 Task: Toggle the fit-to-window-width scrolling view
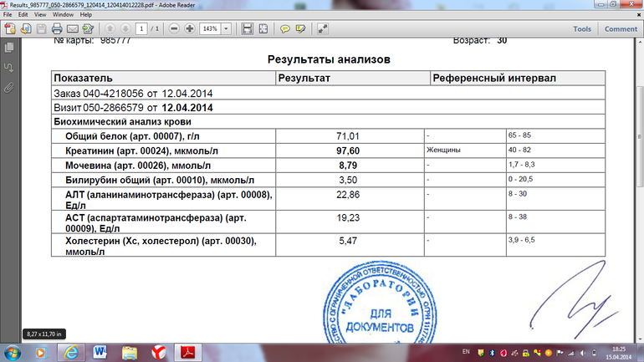(248, 28)
